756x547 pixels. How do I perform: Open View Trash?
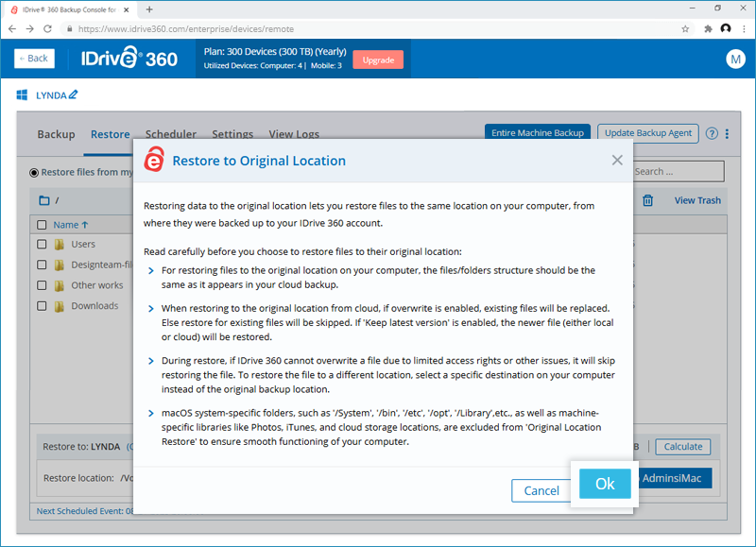click(x=697, y=200)
